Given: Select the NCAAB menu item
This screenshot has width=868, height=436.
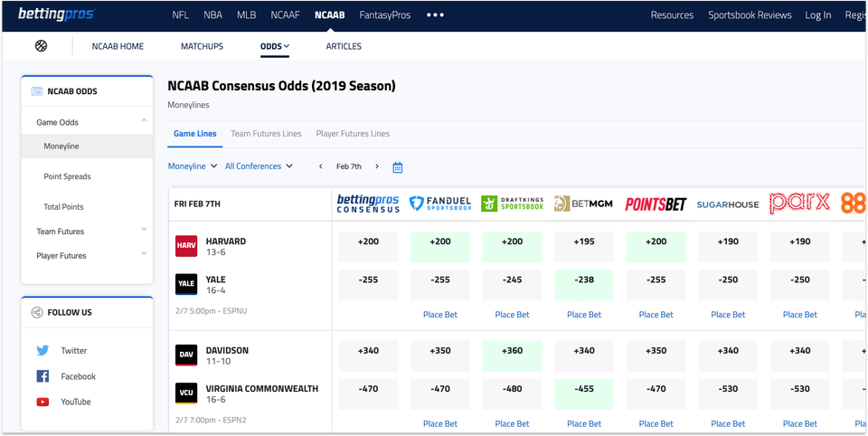Looking at the screenshot, I should pos(329,15).
